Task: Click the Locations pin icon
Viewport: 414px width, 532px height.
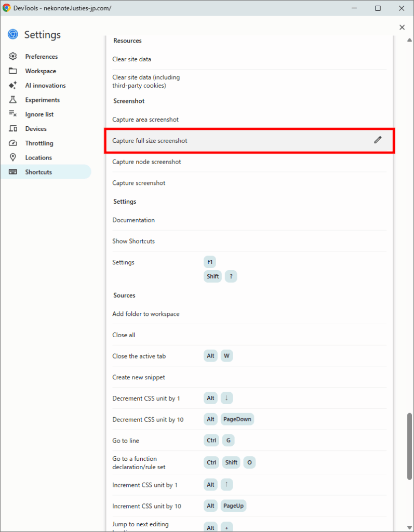Action: pyautogui.click(x=13, y=157)
